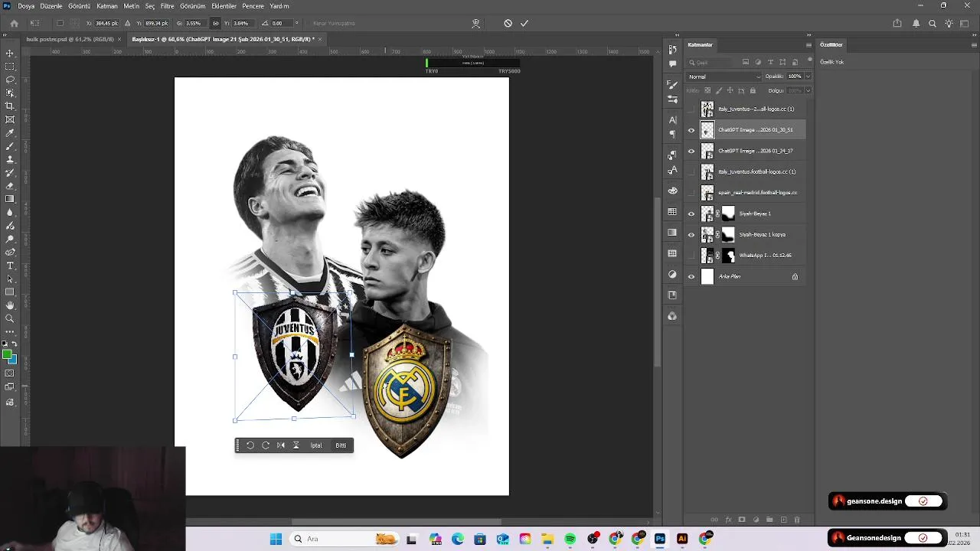
Task: Hide the Arka Plan layer
Action: pyautogui.click(x=691, y=276)
